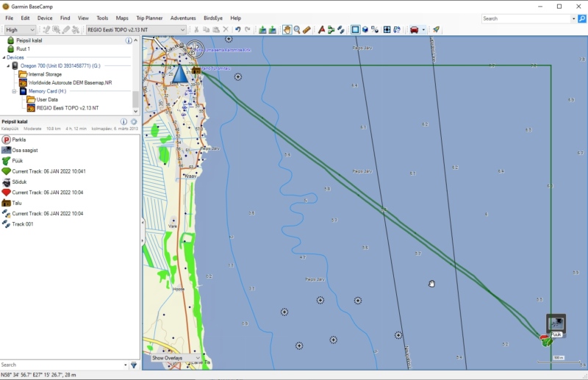Click library tree scrollbar down arrow
The image size is (588, 380).
pos(136,112)
